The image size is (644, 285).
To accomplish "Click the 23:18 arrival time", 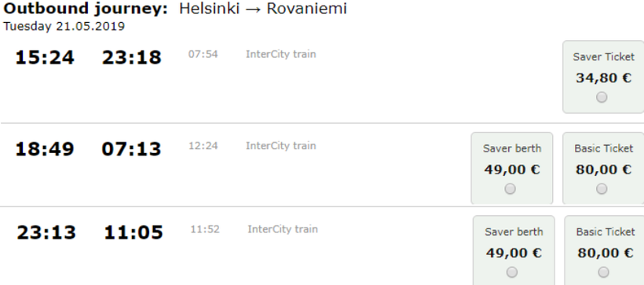I will [132, 57].
